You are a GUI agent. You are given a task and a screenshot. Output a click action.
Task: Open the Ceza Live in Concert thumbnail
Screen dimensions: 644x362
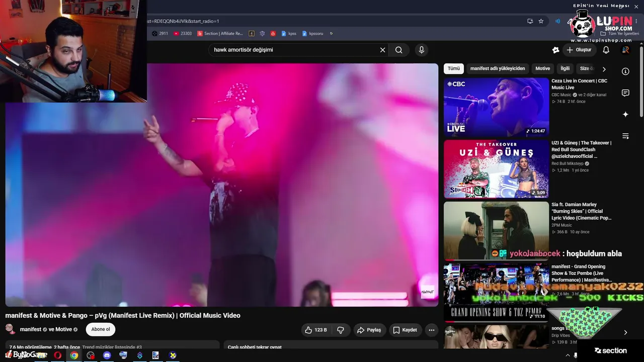tap(496, 107)
